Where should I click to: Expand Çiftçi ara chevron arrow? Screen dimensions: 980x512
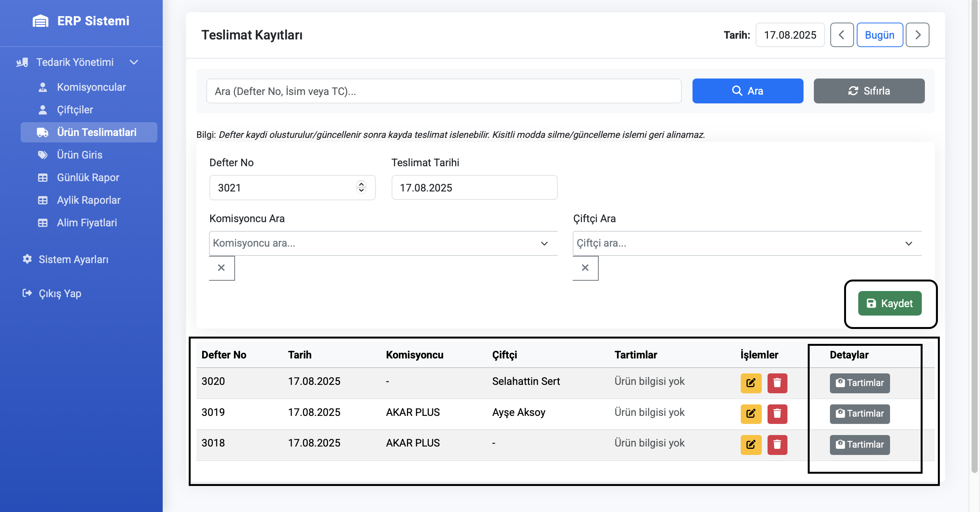(909, 244)
